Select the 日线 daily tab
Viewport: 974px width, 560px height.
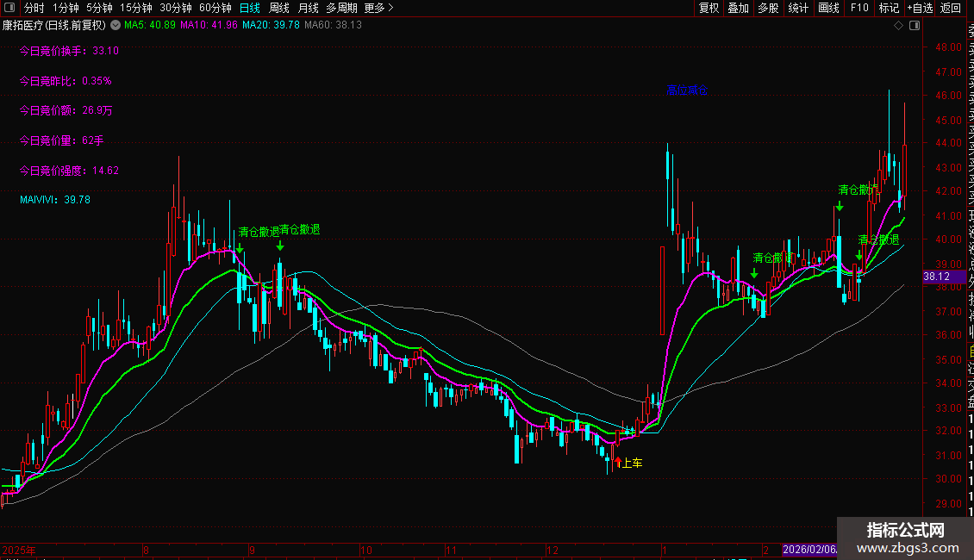[250, 8]
